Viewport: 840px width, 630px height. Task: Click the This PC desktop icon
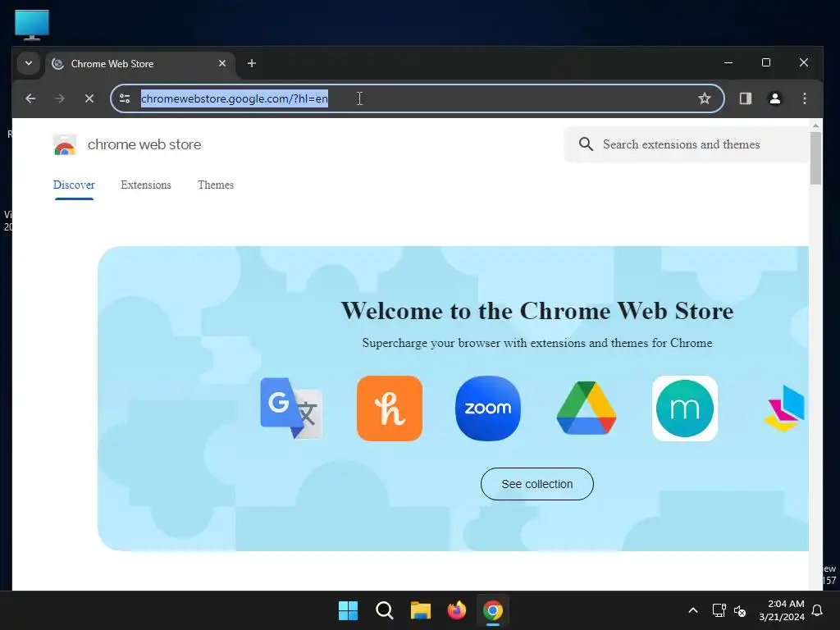(x=32, y=24)
